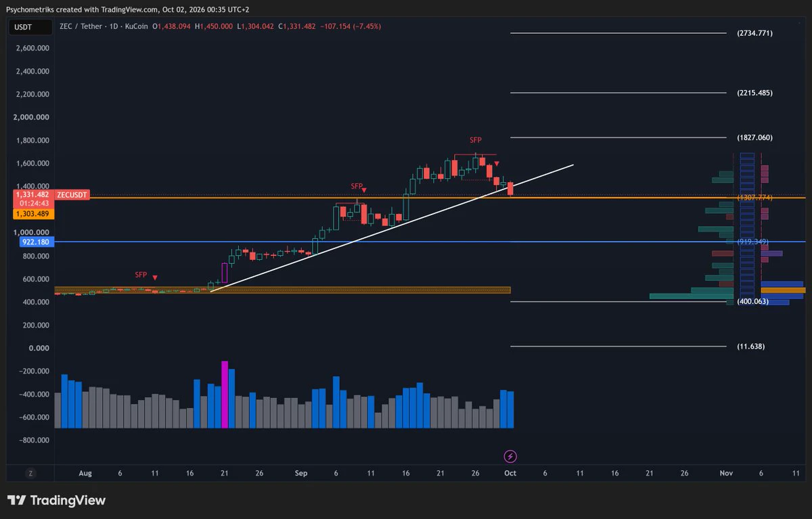This screenshot has width=812, height=519.
Task: Click the 2,000.000 price axis label
Action: pyautogui.click(x=32, y=117)
